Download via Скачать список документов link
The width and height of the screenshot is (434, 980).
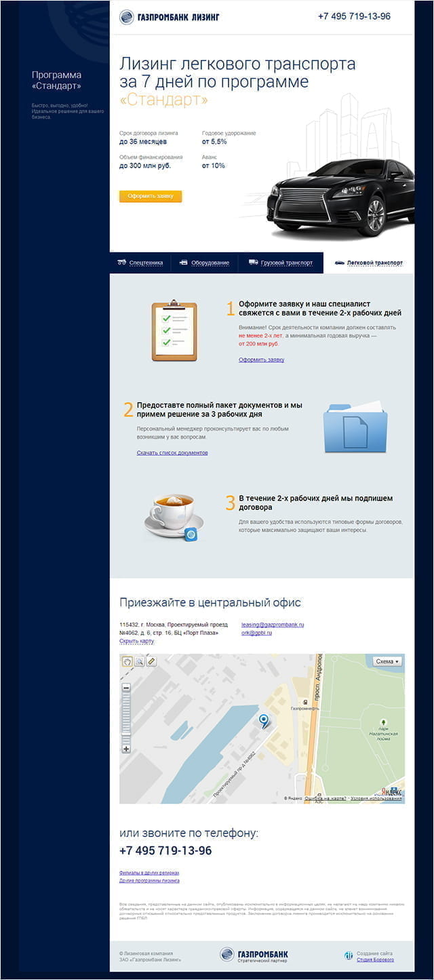pyautogui.click(x=172, y=452)
